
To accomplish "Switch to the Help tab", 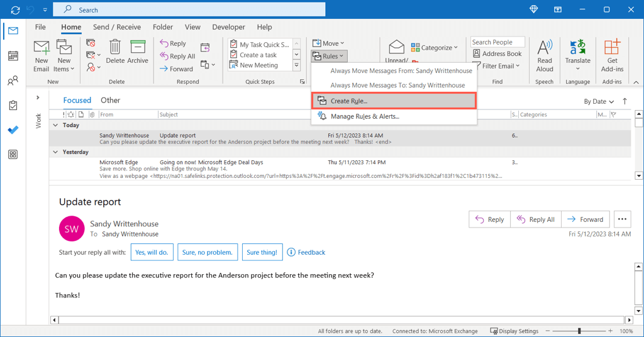I will coord(265,27).
